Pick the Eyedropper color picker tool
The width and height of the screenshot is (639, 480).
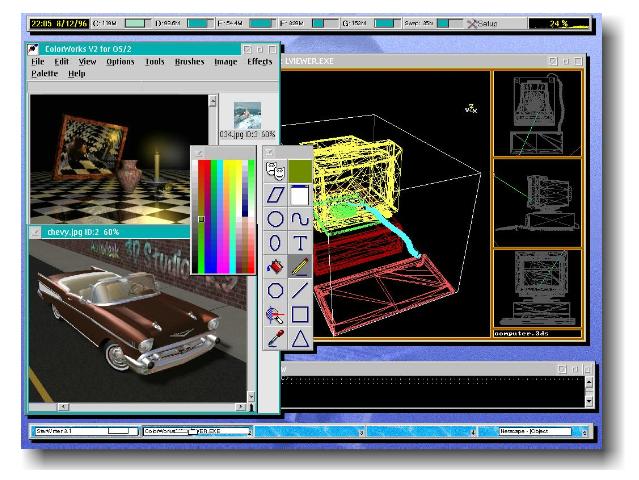[x=275, y=339]
